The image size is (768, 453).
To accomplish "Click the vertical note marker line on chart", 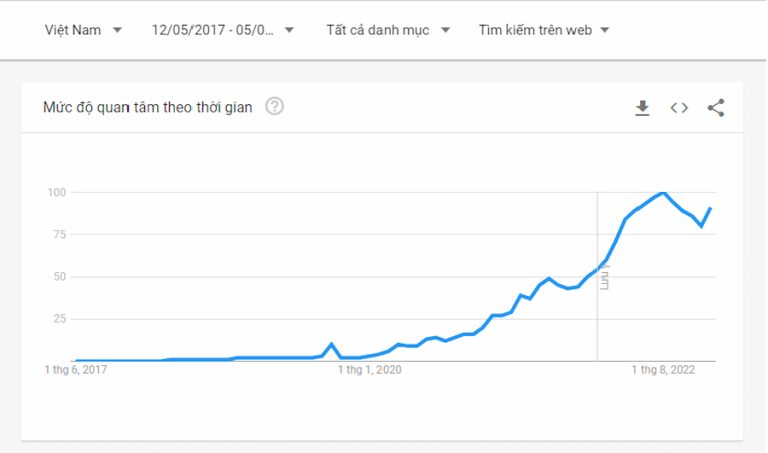I will click(x=597, y=277).
